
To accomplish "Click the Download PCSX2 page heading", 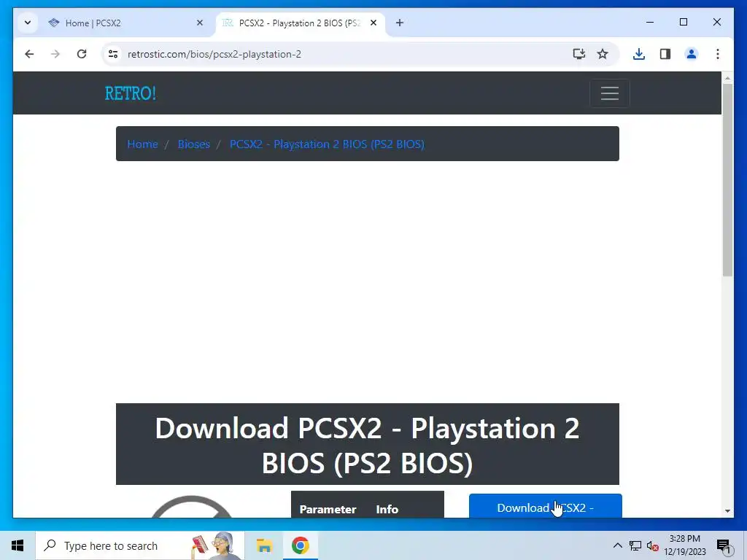I will [x=368, y=445].
